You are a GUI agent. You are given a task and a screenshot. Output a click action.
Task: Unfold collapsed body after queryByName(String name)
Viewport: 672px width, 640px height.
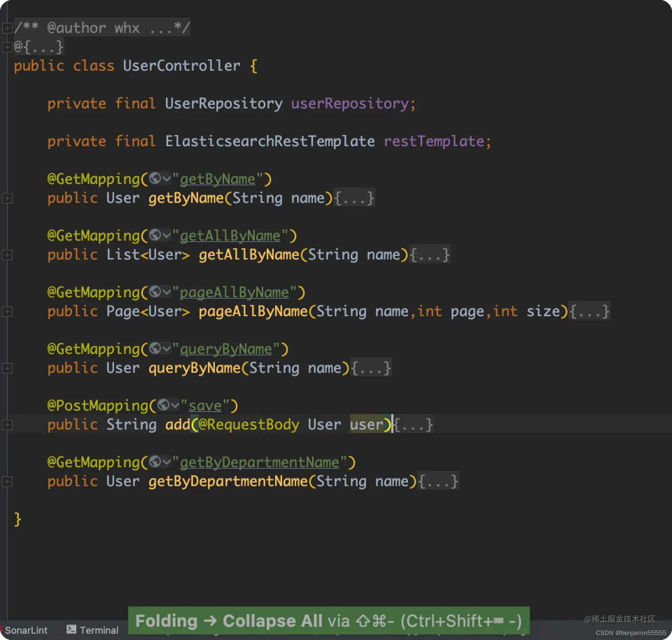point(371,368)
